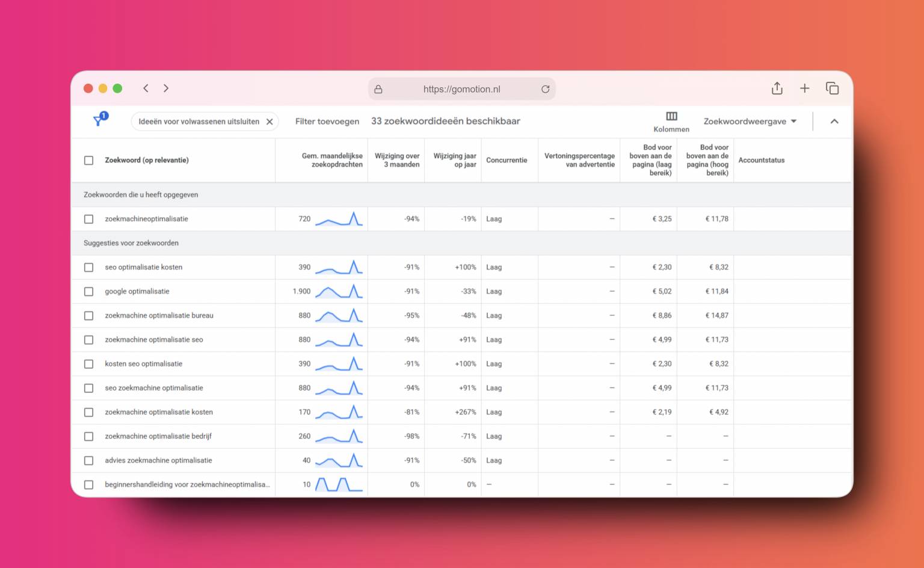The image size is (924, 568).
Task: Select the checkbox for 'google optimalisatie'
Action: point(89,291)
